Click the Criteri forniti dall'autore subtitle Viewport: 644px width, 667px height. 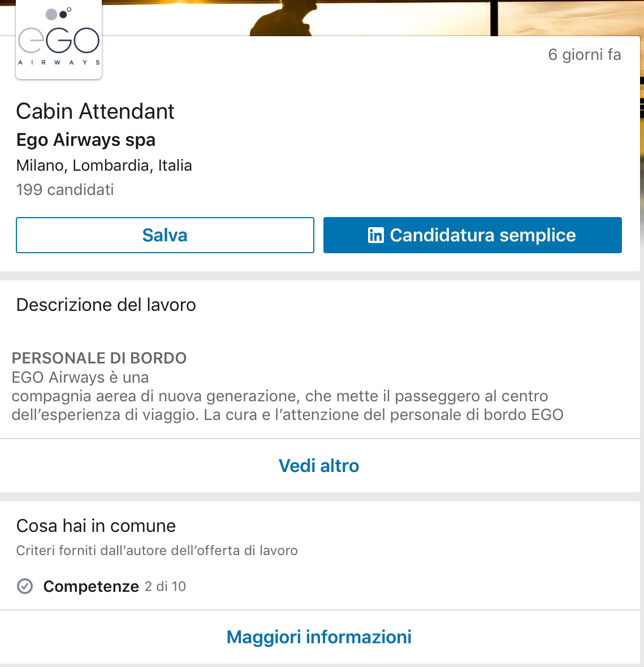(x=157, y=551)
